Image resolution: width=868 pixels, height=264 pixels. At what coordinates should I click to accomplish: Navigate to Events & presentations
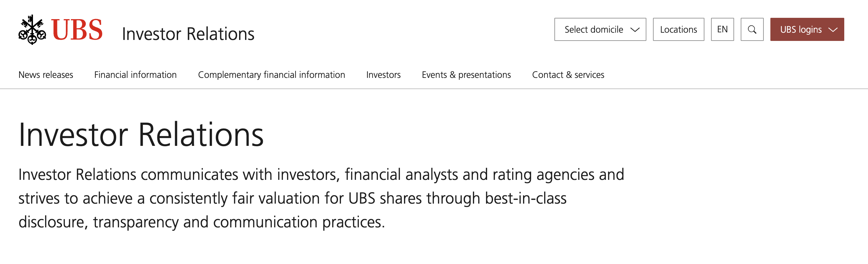pos(466,75)
